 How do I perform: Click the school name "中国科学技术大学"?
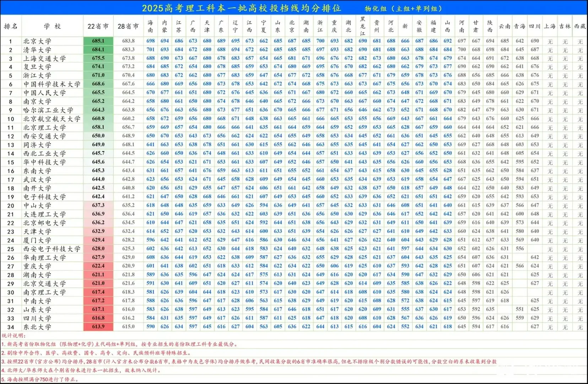[52, 84]
